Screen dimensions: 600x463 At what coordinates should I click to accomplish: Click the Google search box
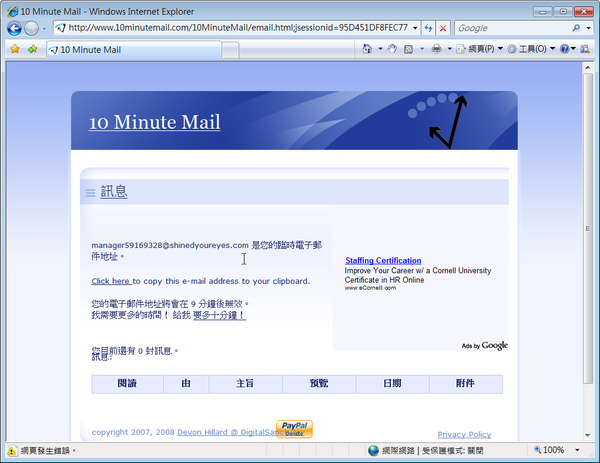tap(513, 28)
